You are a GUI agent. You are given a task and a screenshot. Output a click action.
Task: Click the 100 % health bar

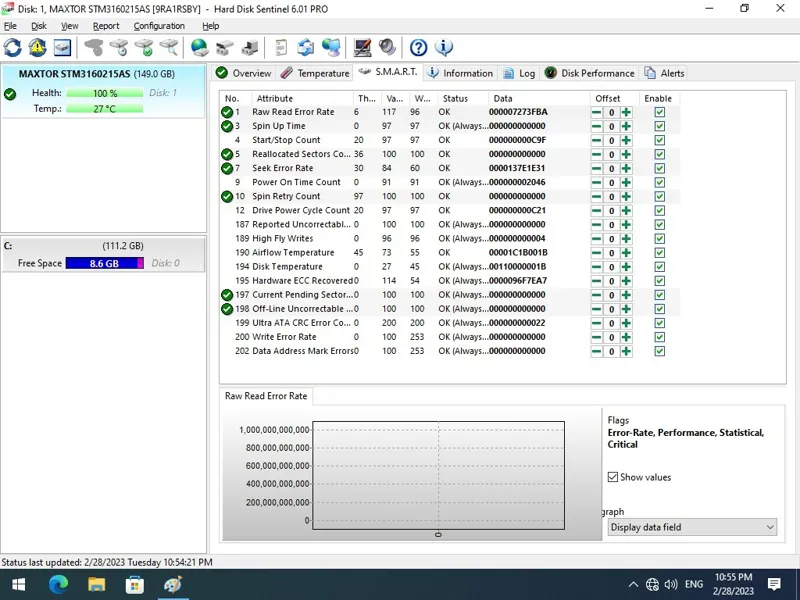coord(105,93)
